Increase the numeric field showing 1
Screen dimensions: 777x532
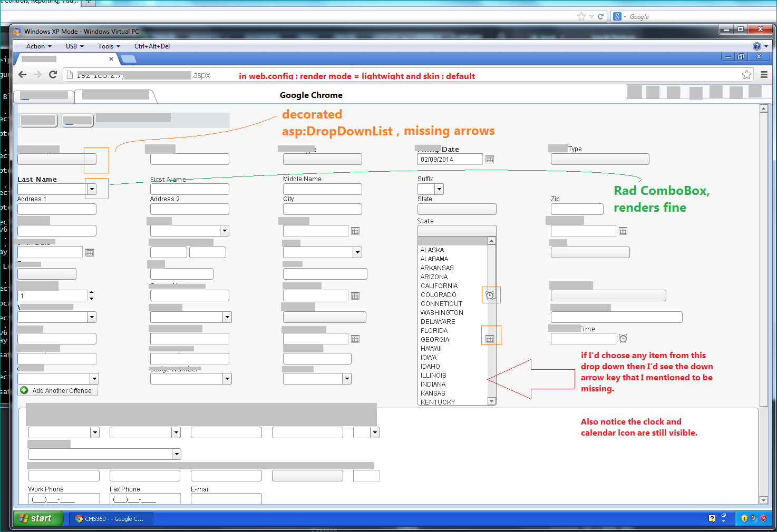coord(91,292)
